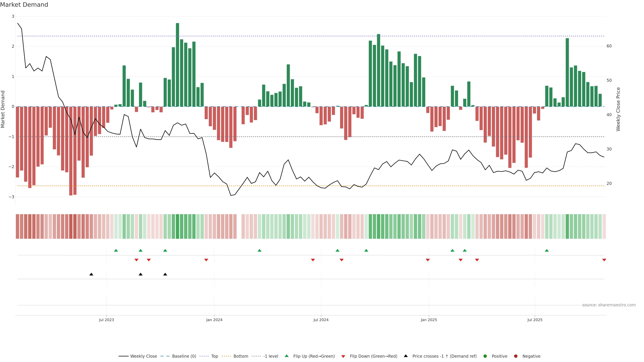
Task: Toggle the Top dotted line legend item
Action: pos(214,356)
